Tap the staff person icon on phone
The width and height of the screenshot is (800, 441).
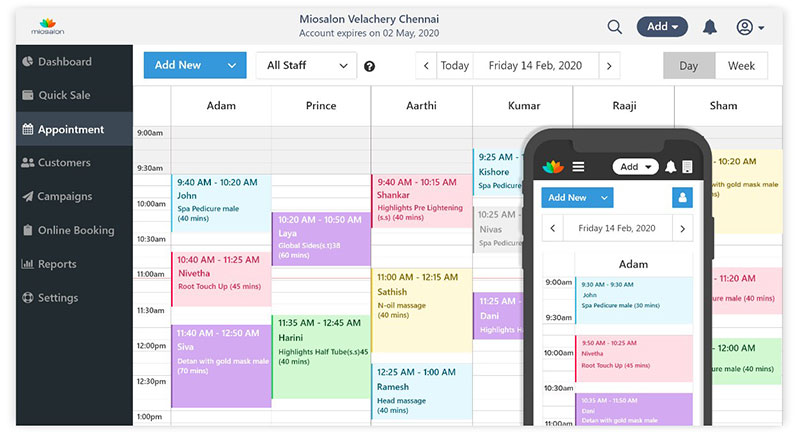682,198
